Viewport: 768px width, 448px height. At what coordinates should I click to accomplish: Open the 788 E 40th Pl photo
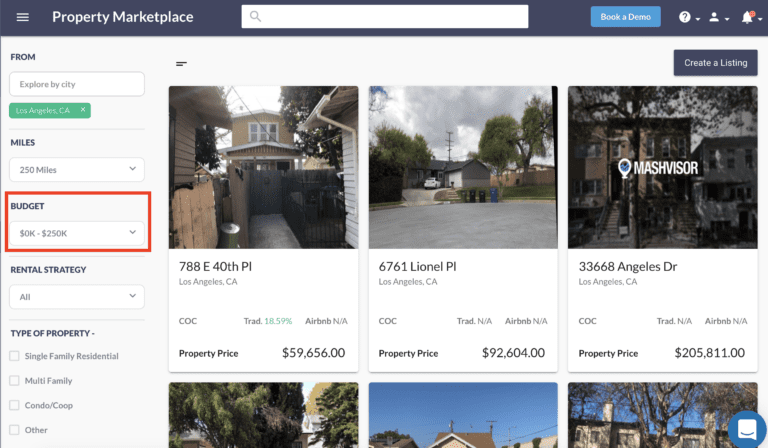click(263, 166)
